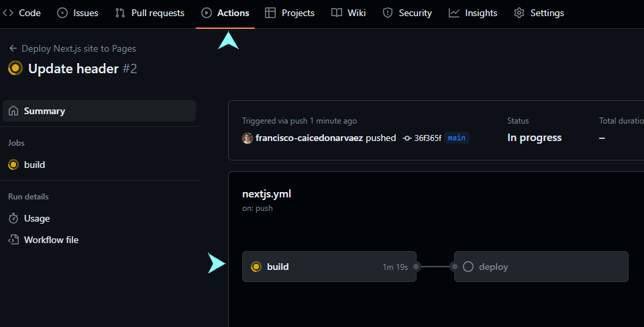Open repository Settings tab
644x327 pixels.
[539, 13]
